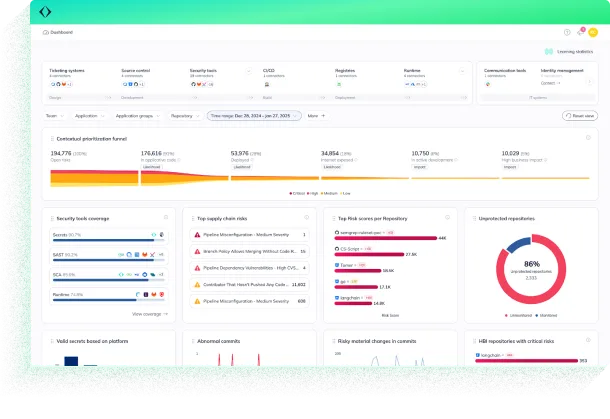
Task: Click the Runtime coverage progress bar
Action: (108, 300)
